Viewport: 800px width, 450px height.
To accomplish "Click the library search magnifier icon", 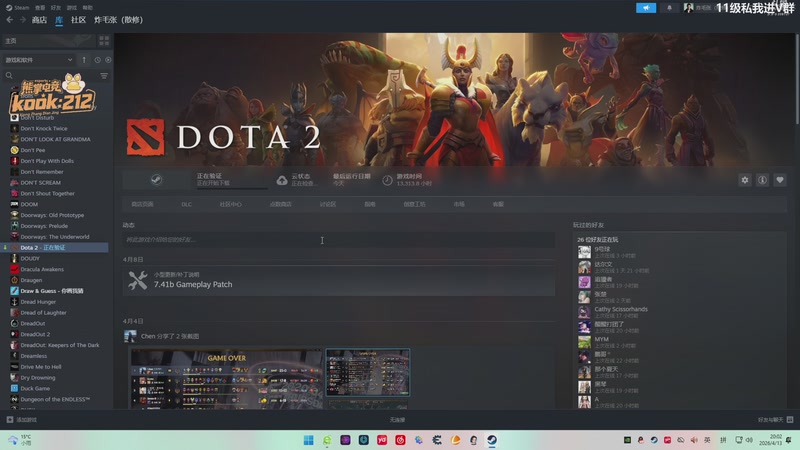I will coord(9,76).
